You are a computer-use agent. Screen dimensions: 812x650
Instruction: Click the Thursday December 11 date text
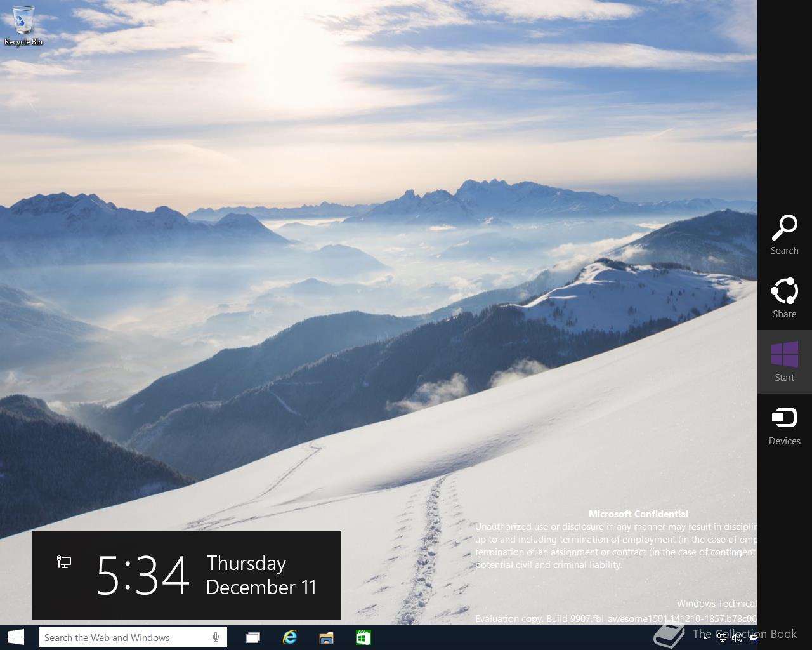pyautogui.click(x=261, y=575)
